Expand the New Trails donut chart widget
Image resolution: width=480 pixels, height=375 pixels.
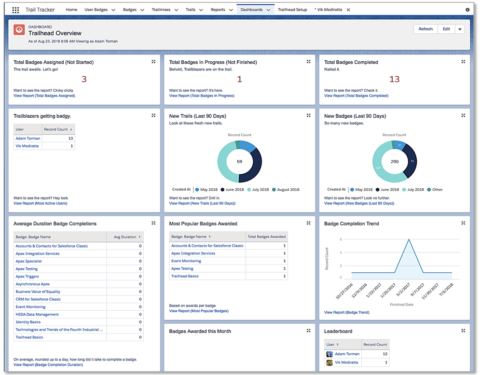pos(308,115)
